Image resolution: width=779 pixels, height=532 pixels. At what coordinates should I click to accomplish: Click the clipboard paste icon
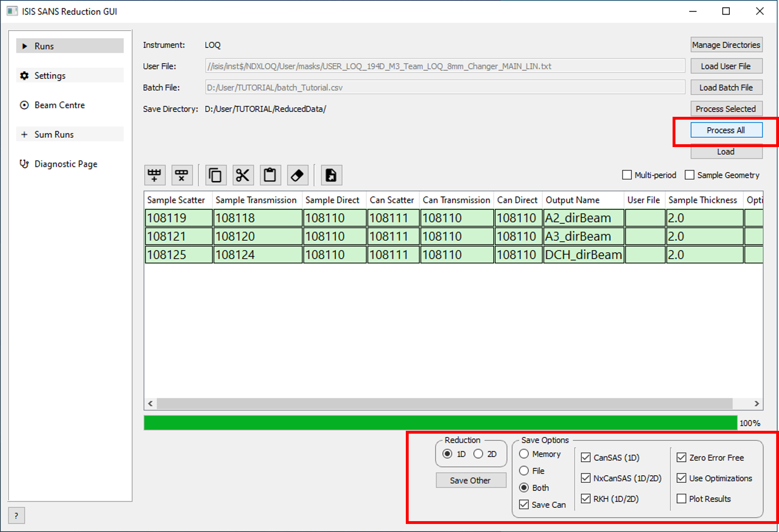[270, 175]
